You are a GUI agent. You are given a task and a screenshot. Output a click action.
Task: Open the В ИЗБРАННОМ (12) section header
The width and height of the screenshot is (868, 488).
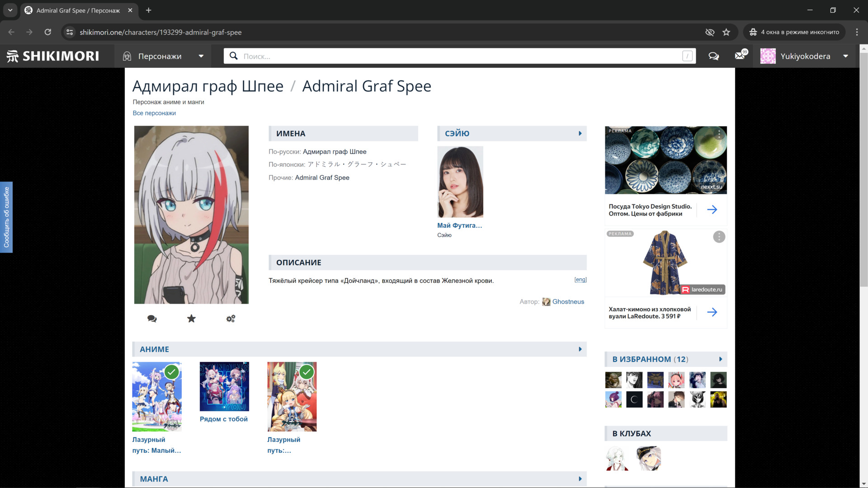(x=650, y=359)
